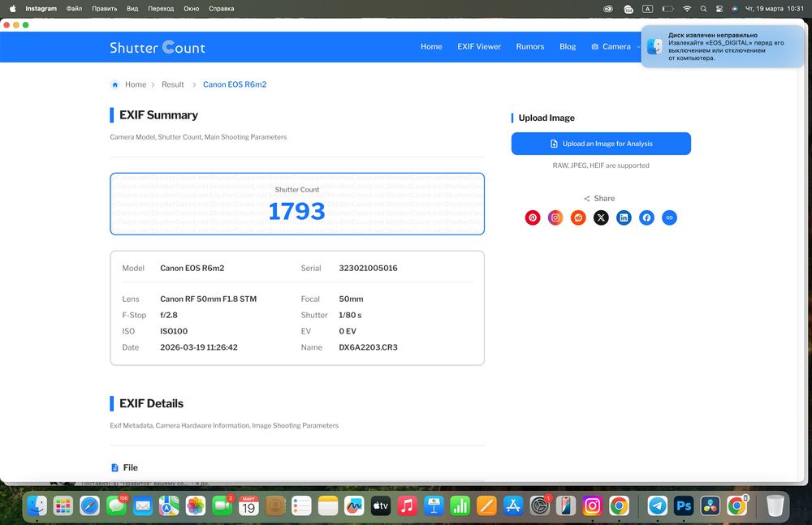The image size is (812, 525).
Task: Open the Apple menu
Action: 13,9
